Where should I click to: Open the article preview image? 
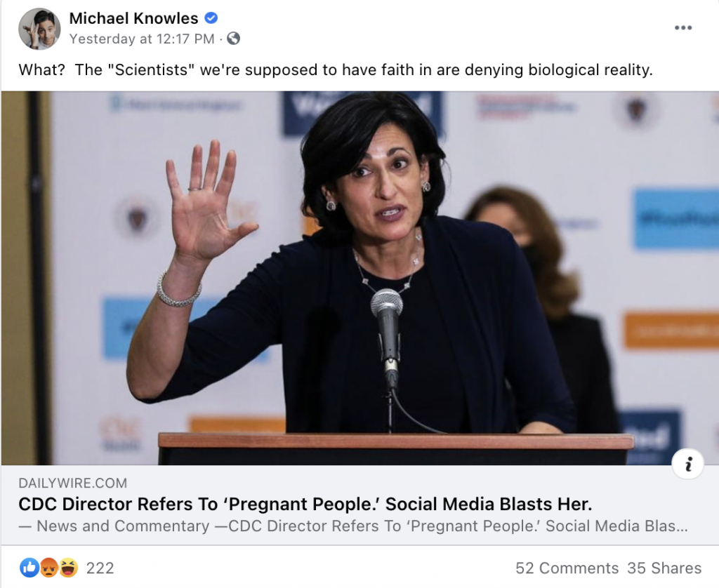pos(360,278)
